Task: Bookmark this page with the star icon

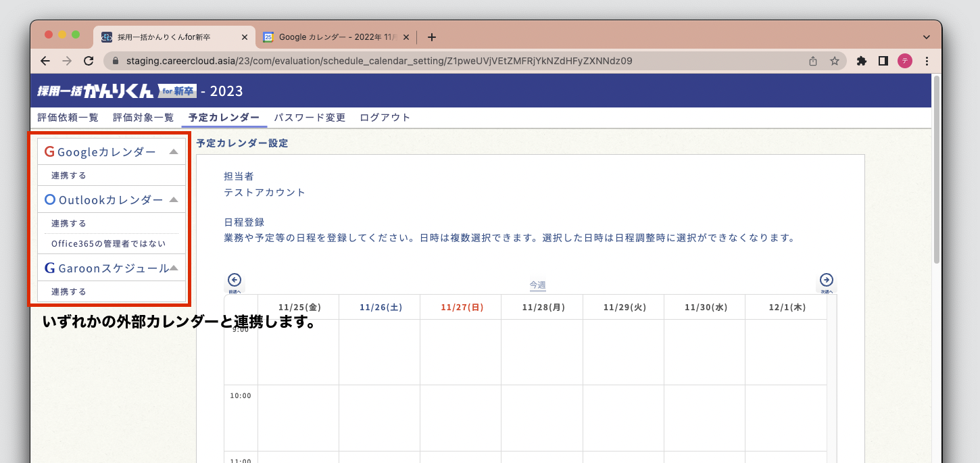Action: 835,61
